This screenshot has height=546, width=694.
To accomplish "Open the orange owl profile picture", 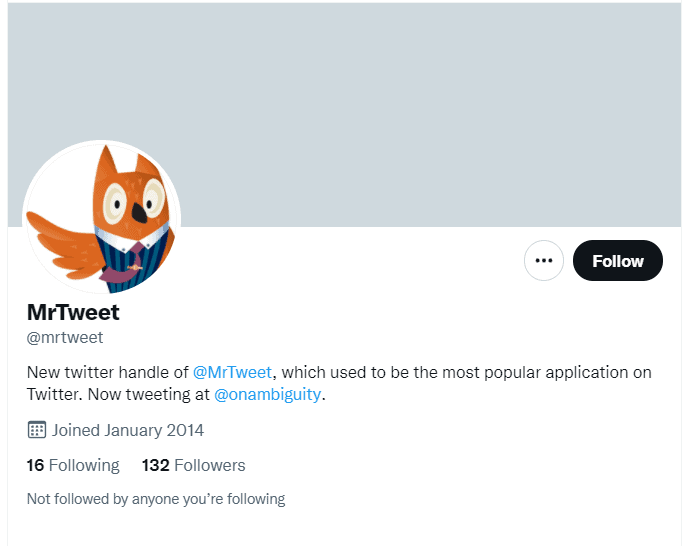I will tap(101, 218).
